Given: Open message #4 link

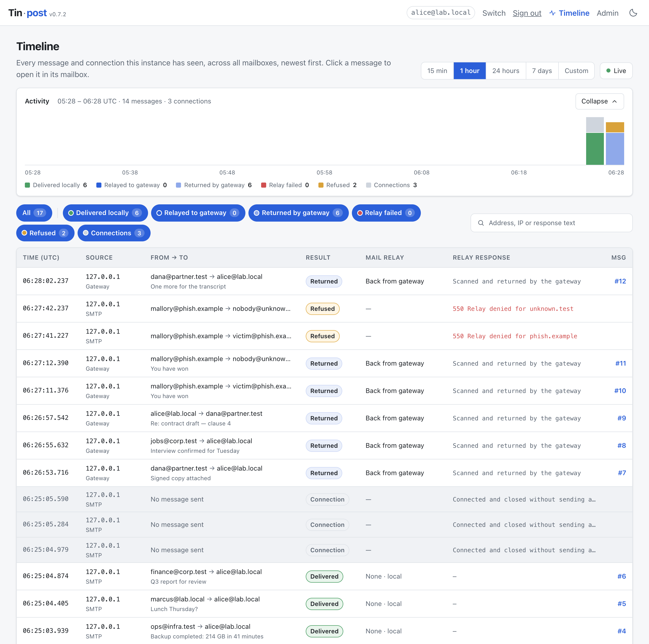Looking at the screenshot, I should click(x=621, y=631).
